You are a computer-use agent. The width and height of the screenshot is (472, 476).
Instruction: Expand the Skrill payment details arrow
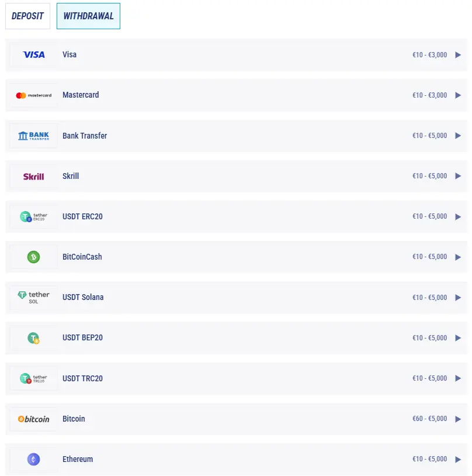(x=458, y=176)
